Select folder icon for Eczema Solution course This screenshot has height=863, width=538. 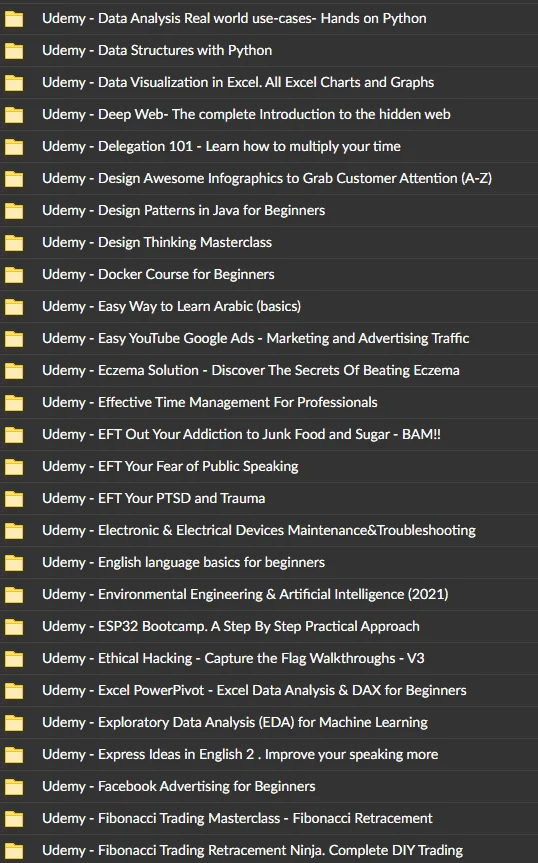[14, 371]
